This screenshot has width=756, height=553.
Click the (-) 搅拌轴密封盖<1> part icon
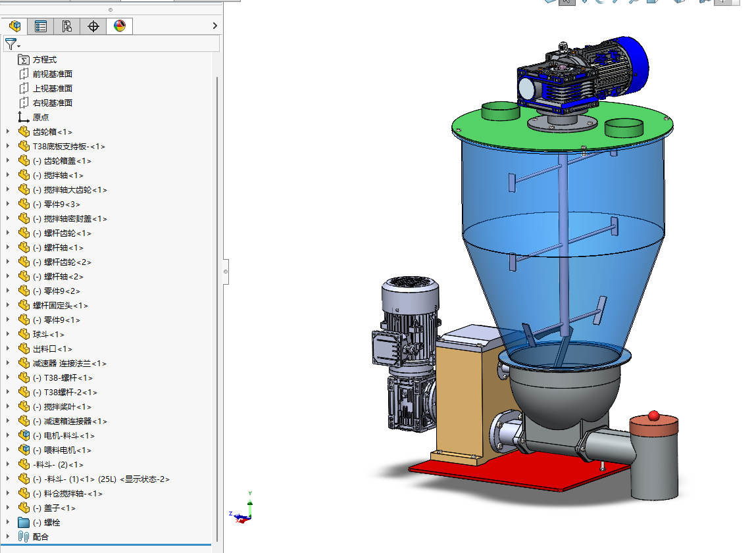coord(24,218)
